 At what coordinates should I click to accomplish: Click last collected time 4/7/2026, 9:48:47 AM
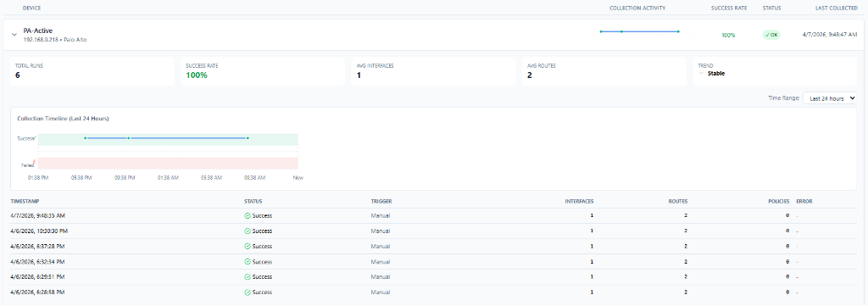coord(830,34)
